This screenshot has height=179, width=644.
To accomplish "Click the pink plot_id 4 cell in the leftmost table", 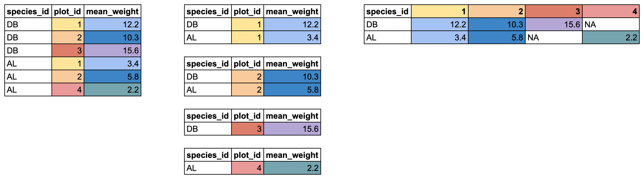I will click(x=68, y=90).
